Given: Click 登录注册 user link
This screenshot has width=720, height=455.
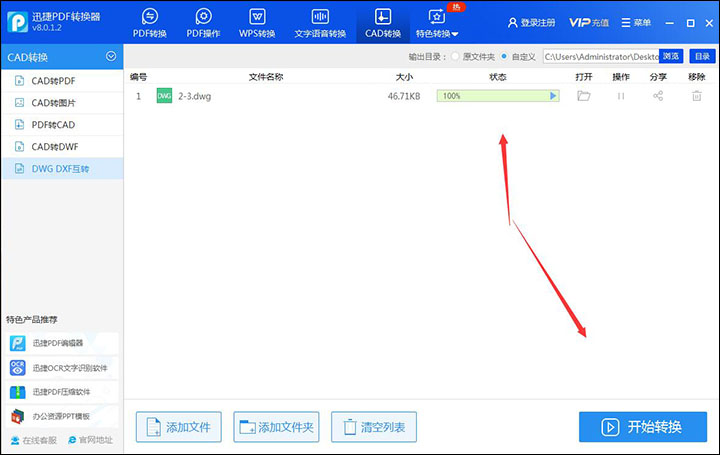Looking at the screenshot, I should 531,22.
